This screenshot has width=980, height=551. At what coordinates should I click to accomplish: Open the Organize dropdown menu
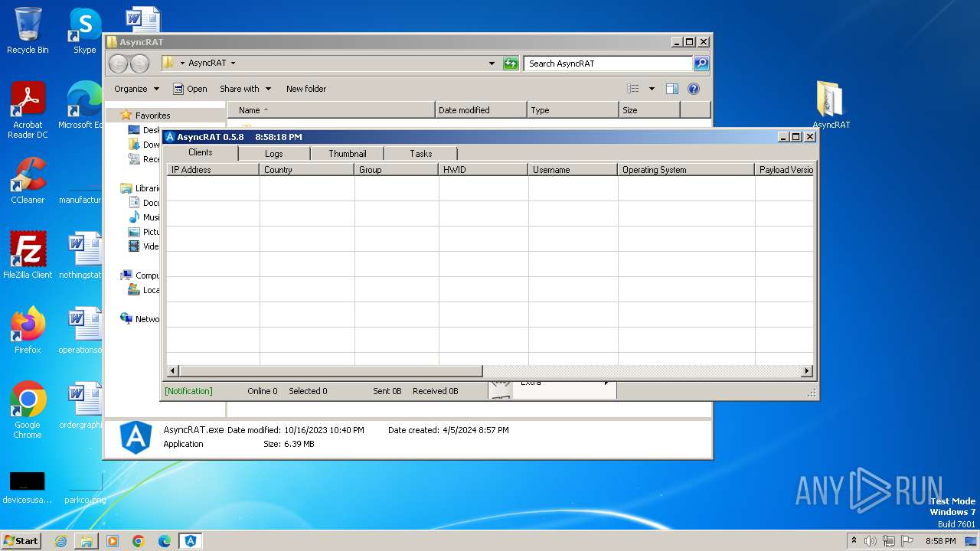click(x=137, y=89)
